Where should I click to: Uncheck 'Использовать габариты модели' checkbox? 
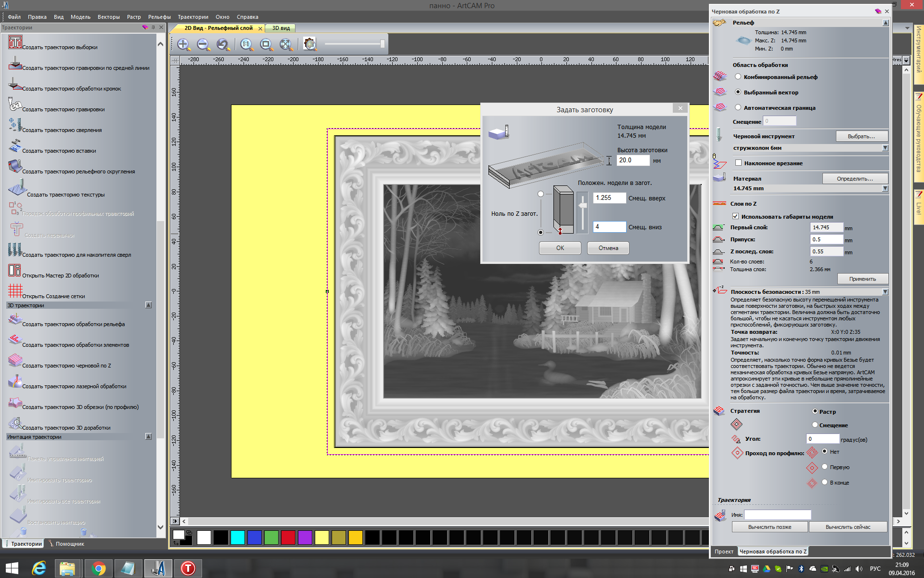735,216
